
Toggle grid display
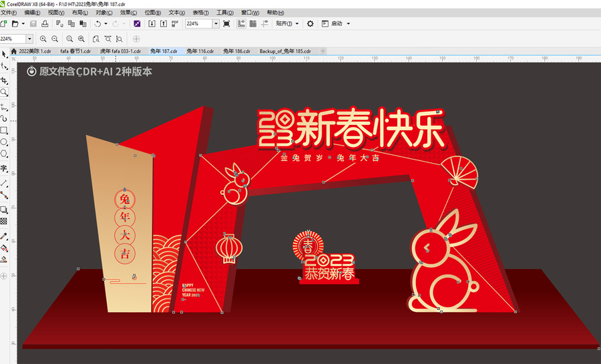point(253,24)
